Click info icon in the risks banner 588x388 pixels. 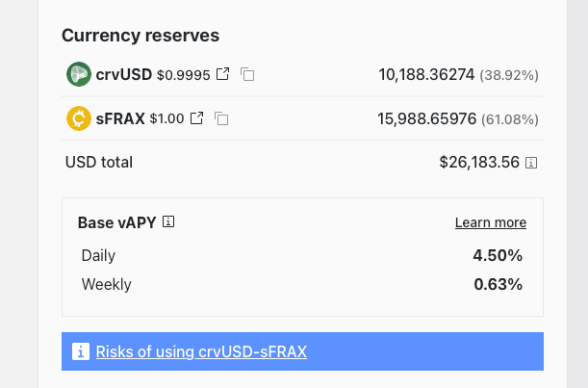[81, 351]
